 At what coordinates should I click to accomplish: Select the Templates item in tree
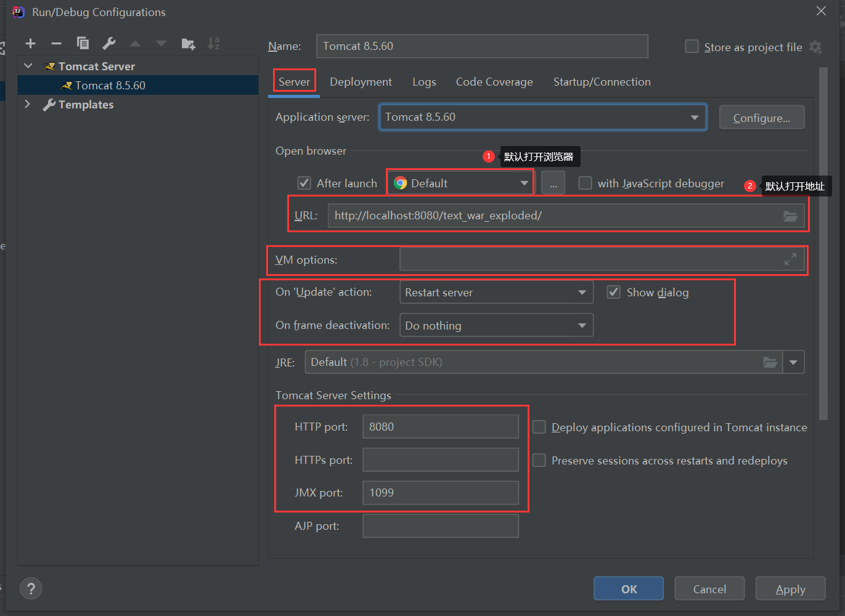86,104
